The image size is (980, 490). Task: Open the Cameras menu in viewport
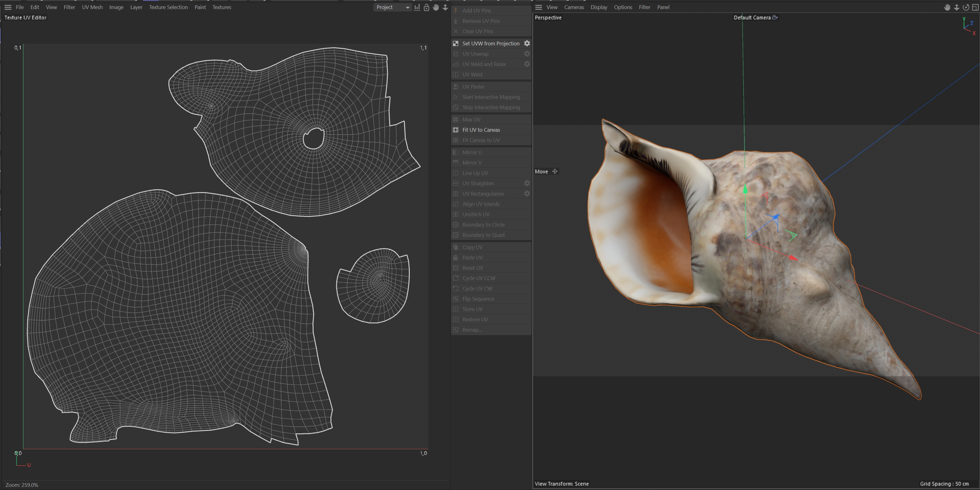(574, 7)
